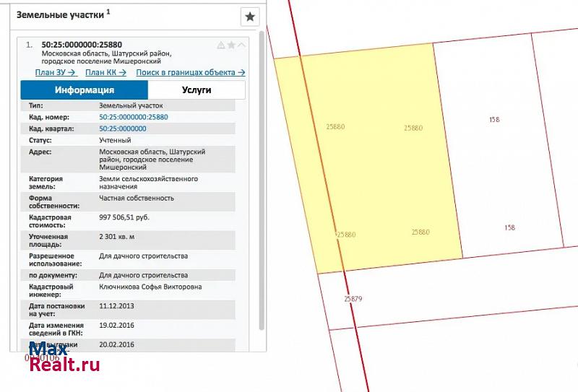Switch to the Услуги tab
The image size is (578, 392).
(195, 90)
